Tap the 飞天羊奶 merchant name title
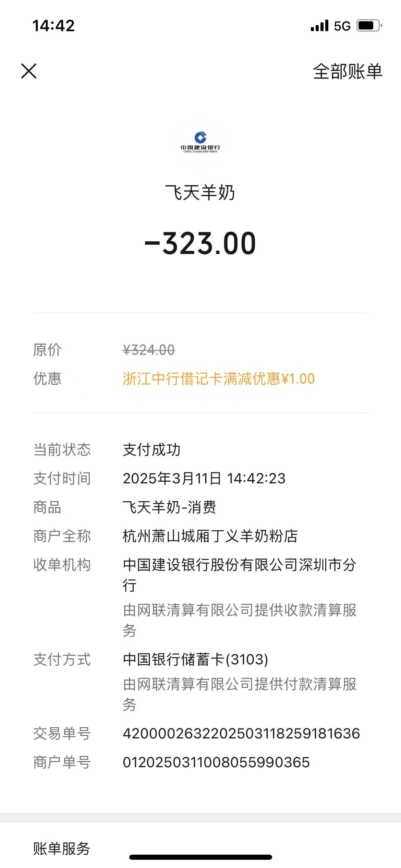Screen dimensions: 401x868 coord(200,192)
